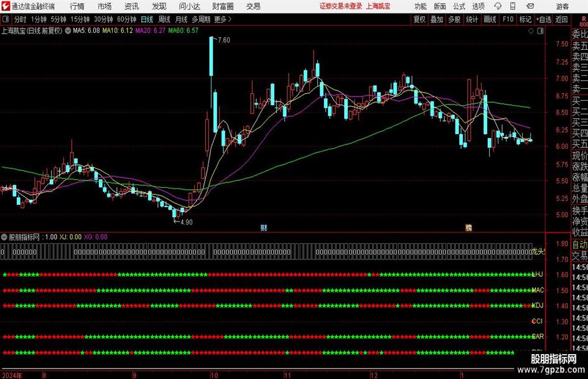Image resolution: width=588 pixels, height=379 pixels.
Task: Click the SAR indicator row label
Action: pos(538,337)
